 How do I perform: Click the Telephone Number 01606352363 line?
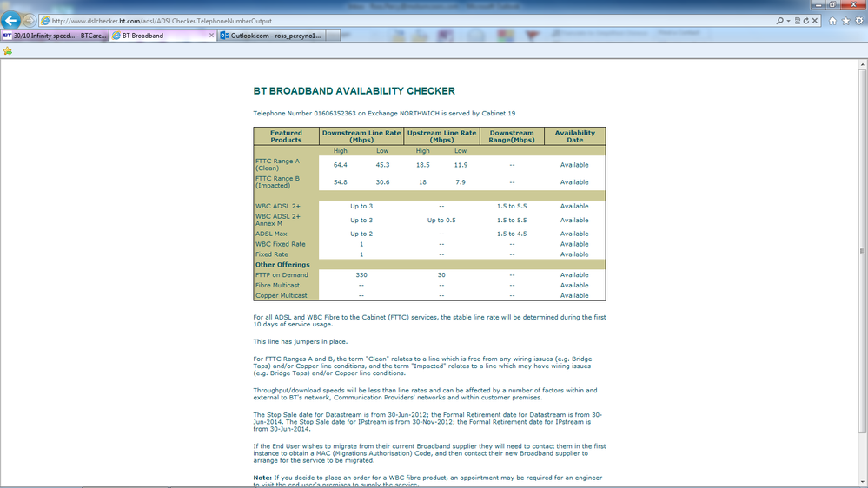384,114
